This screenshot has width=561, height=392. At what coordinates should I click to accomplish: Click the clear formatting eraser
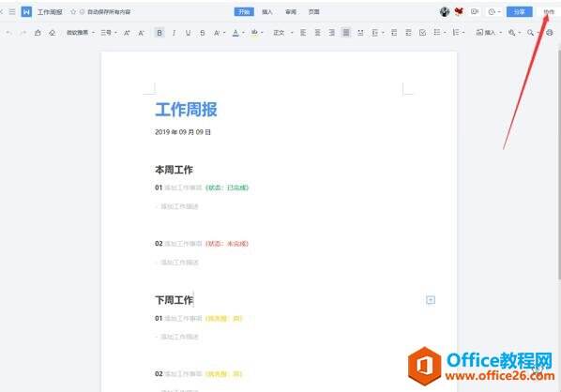tap(53, 33)
